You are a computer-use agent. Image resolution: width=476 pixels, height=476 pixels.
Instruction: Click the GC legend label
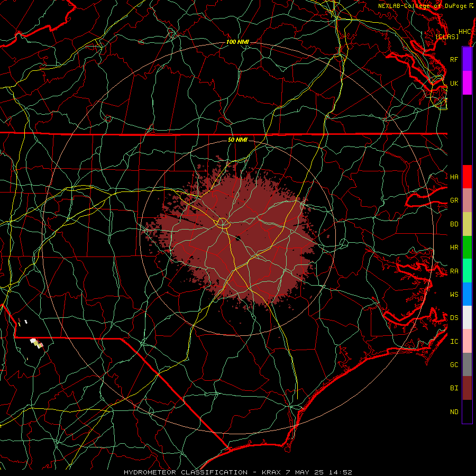click(x=454, y=364)
